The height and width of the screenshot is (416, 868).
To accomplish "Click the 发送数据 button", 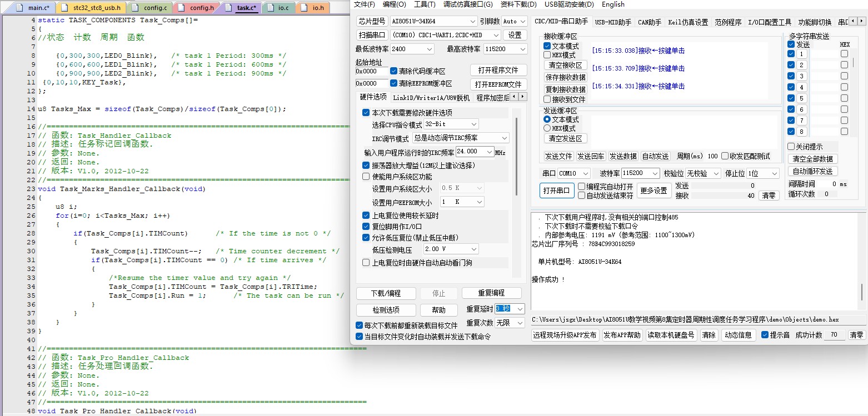I will click(x=623, y=156).
